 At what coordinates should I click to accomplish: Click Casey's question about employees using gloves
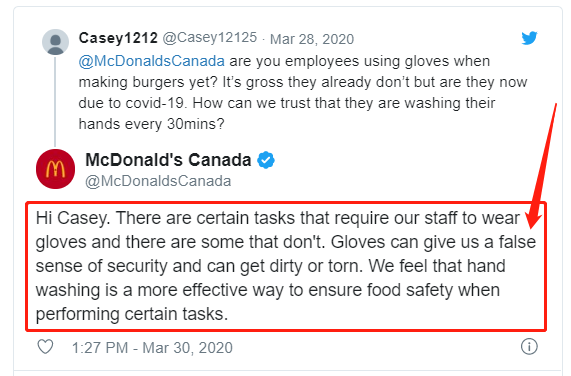click(x=303, y=92)
